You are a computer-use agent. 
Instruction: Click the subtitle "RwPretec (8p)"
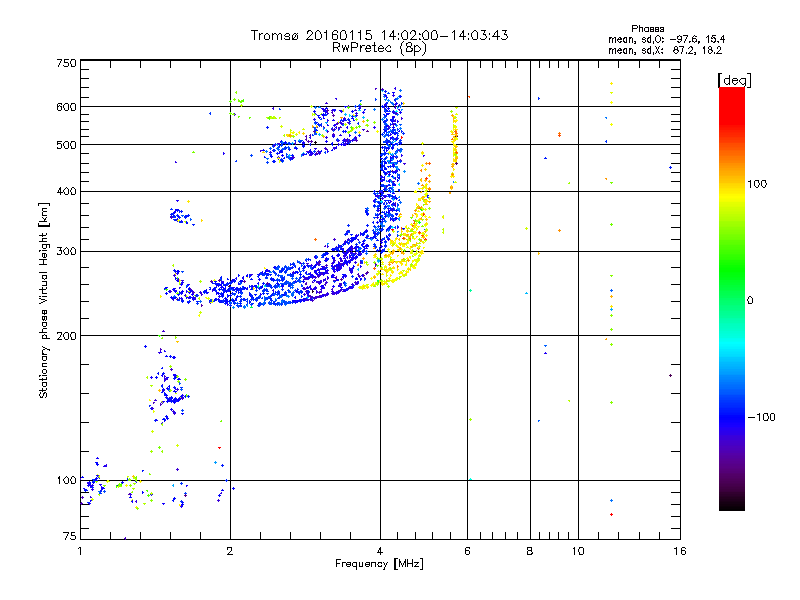(x=379, y=48)
